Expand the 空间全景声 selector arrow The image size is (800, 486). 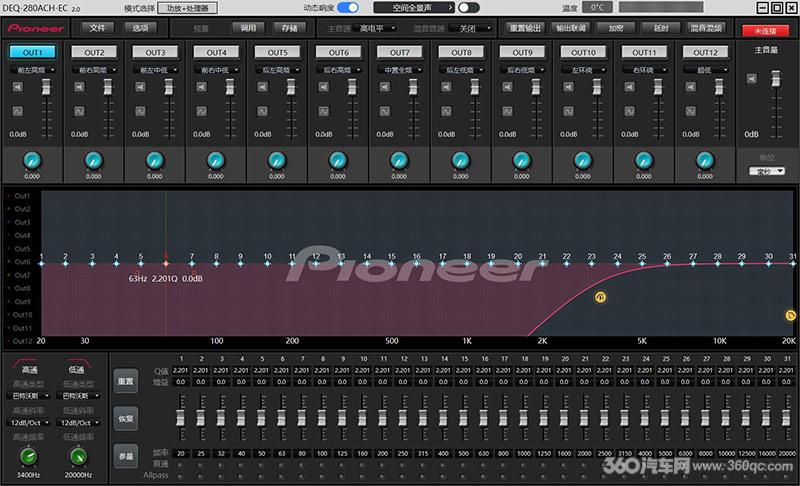click(x=449, y=8)
